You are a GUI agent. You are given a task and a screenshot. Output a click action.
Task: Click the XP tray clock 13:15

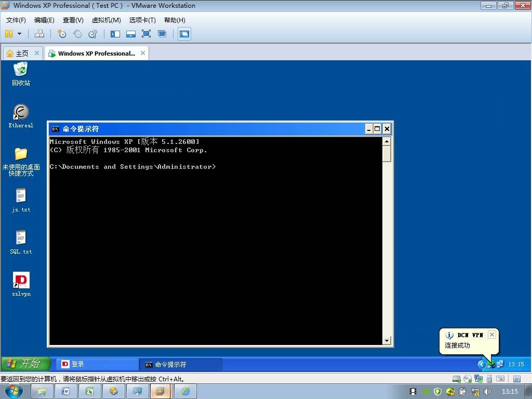click(x=516, y=364)
